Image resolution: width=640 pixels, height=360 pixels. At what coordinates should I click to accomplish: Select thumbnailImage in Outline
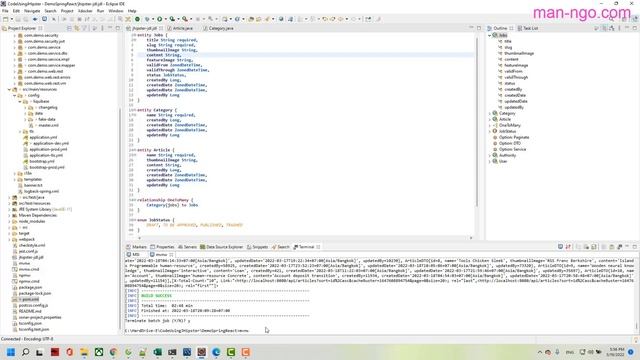519,53
